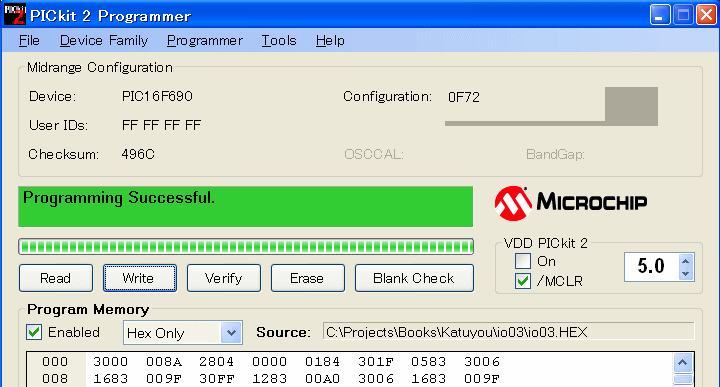The height and width of the screenshot is (387, 720).
Task: Click the Verify button
Action: [x=224, y=278]
